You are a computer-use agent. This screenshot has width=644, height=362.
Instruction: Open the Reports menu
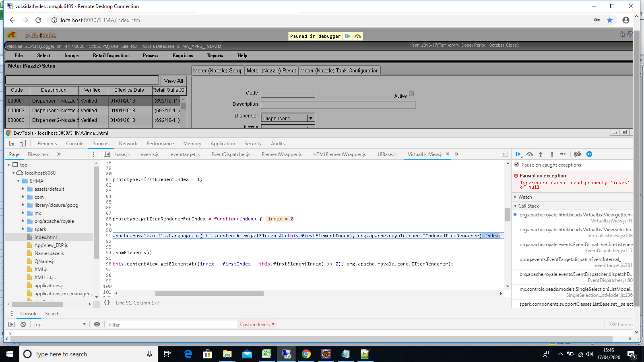pyautogui.click(x=215, y=56)
